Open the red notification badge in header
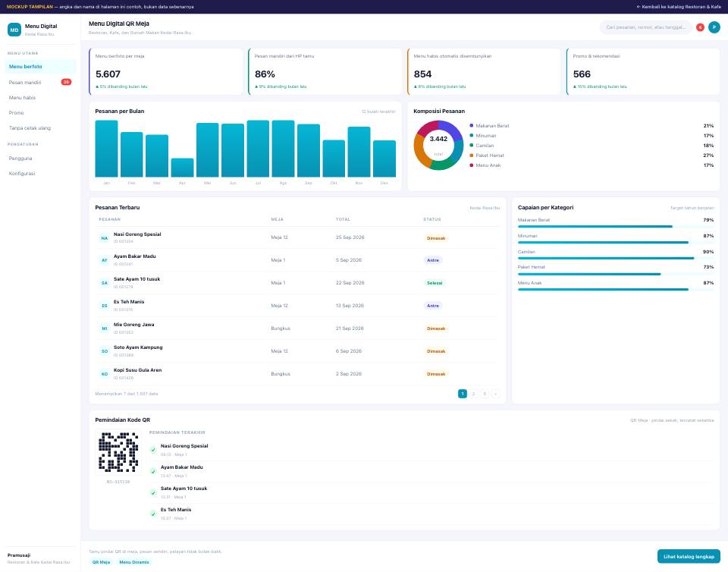Viewport: 728px width, 572px height. tap(700, 27)
